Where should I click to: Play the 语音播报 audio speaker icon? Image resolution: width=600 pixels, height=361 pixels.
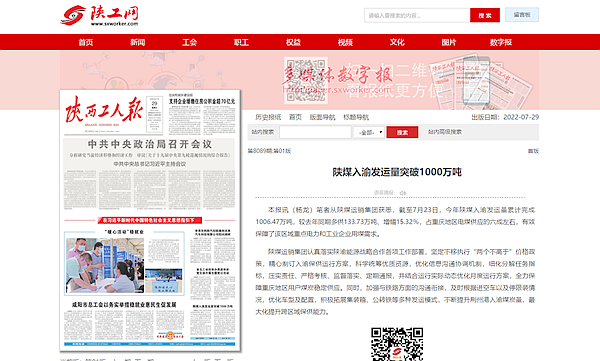coord(403,193)
